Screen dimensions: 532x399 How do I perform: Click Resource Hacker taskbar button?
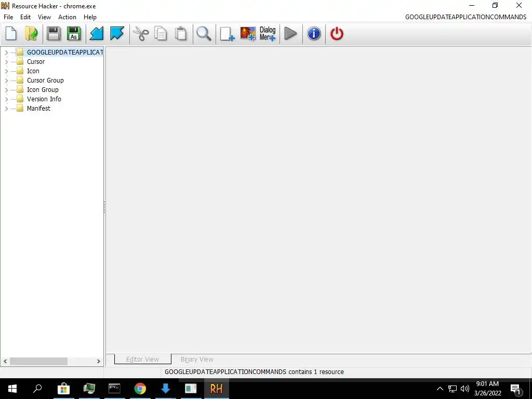click(217, 389)
